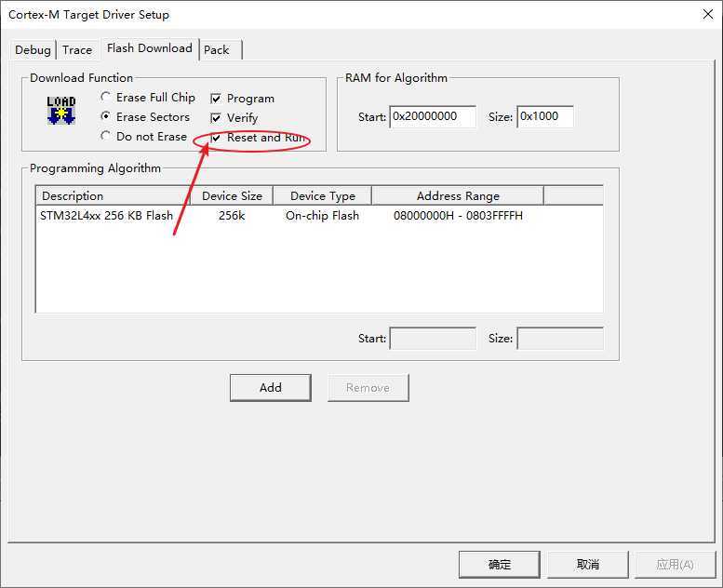The width and height of the screenshot is (723, 588).
Task: Click the Address Range column header
Action: pyautogui.click(x=458, y=196)
